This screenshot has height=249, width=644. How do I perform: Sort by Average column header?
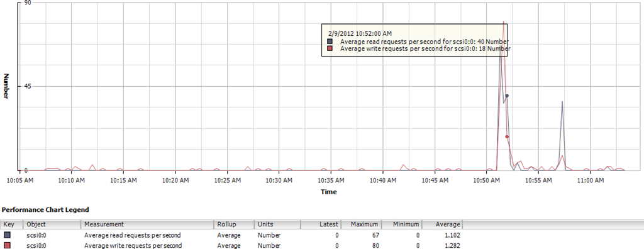tap(442, 224)
